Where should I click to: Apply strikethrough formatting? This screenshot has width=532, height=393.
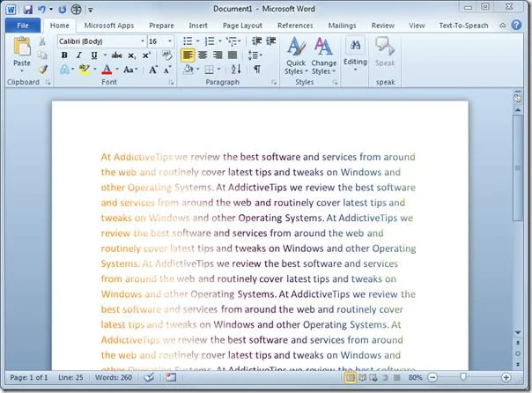pyautogui.click(x=117, y=56)
